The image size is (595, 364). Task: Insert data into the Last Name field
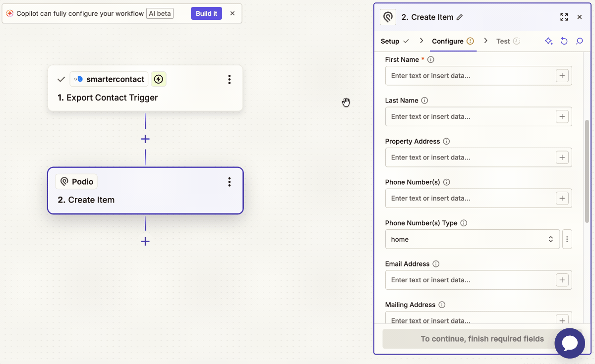(x=562, y=116)
